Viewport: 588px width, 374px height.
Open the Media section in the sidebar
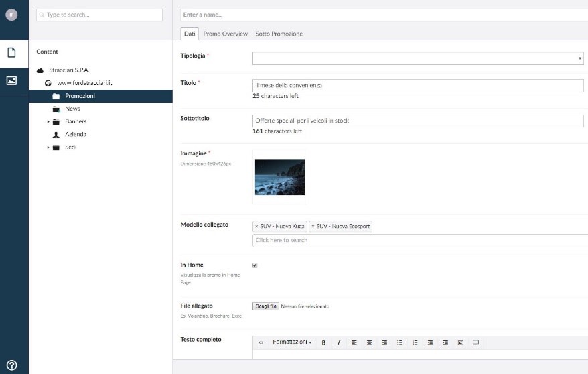click(x=11, y=80)
